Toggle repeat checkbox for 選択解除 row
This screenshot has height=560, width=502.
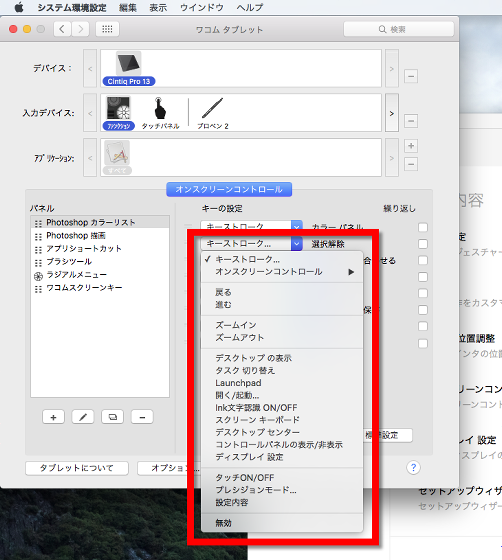point(423,244)
